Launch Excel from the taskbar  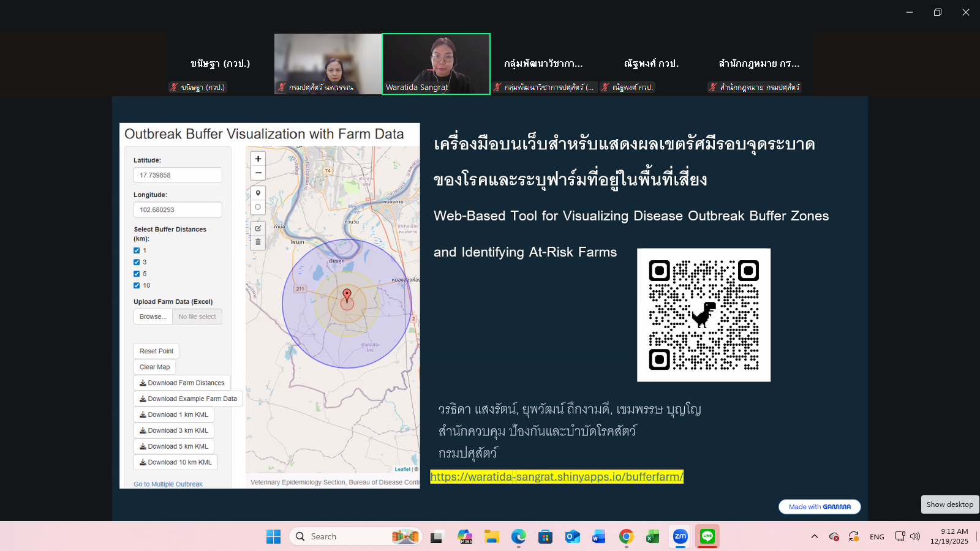click(x=652, y=536)
